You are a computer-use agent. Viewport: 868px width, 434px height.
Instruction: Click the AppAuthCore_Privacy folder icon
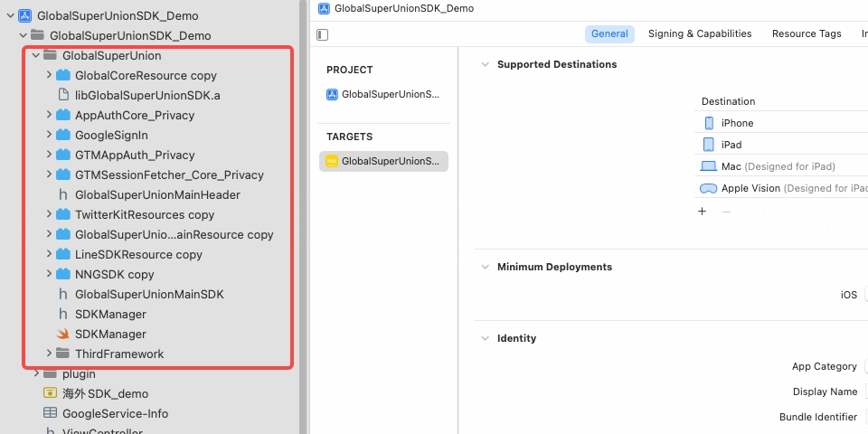pyautogui.click(x=63, y=115)
